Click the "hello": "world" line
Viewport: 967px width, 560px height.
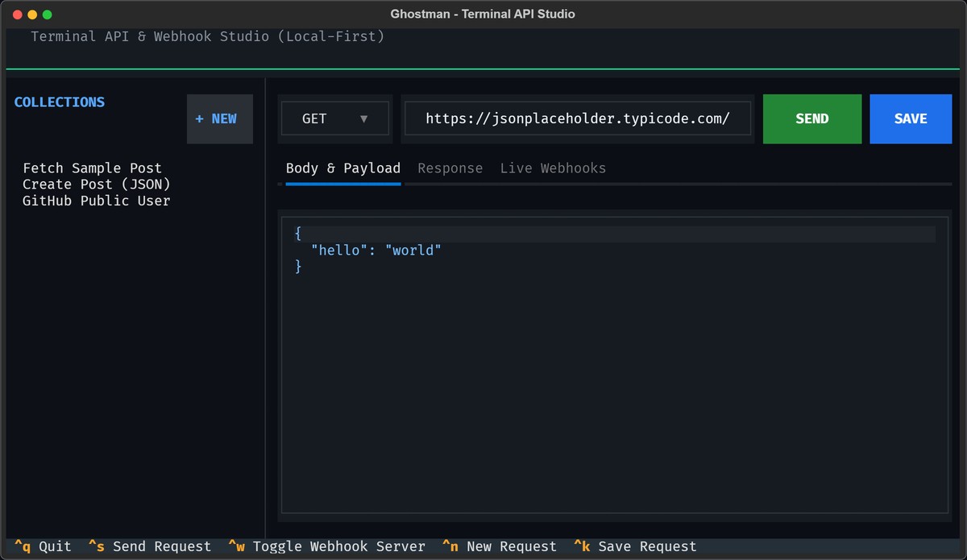coord(376,251)
